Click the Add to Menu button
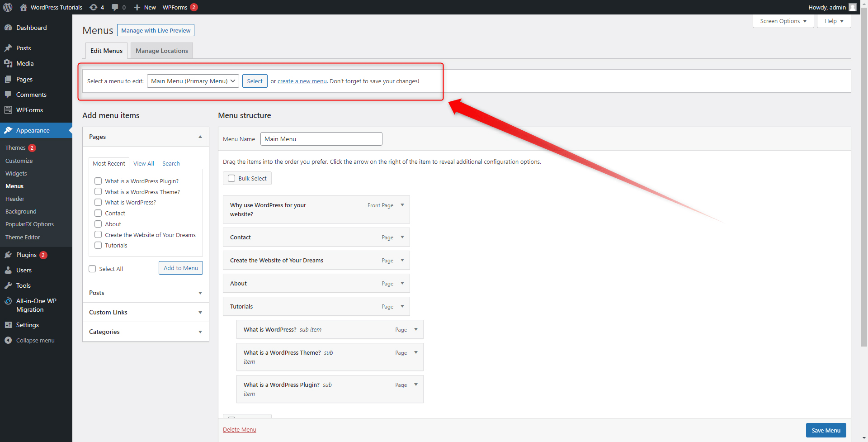This screenshot has height=442, width=868. point(181,268)
